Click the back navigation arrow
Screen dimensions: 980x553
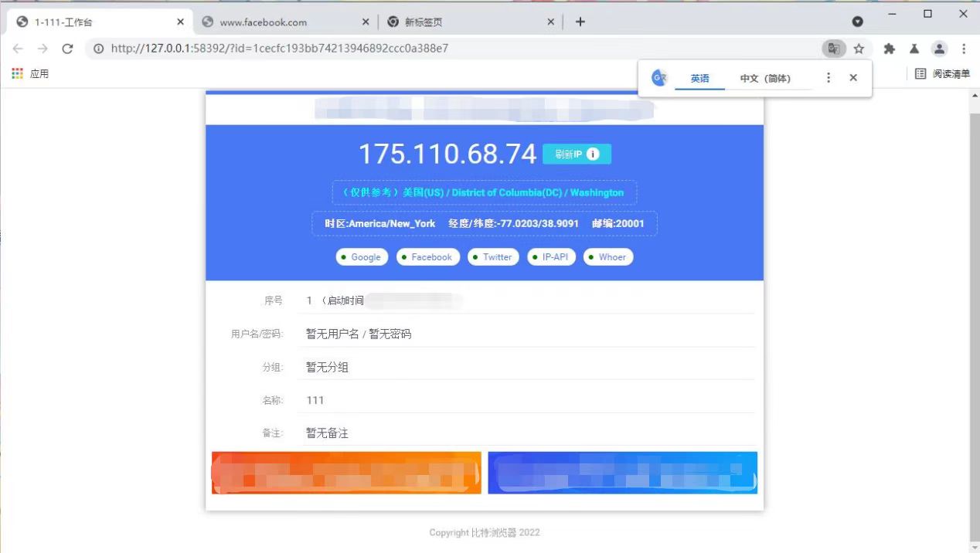point(18,49)
